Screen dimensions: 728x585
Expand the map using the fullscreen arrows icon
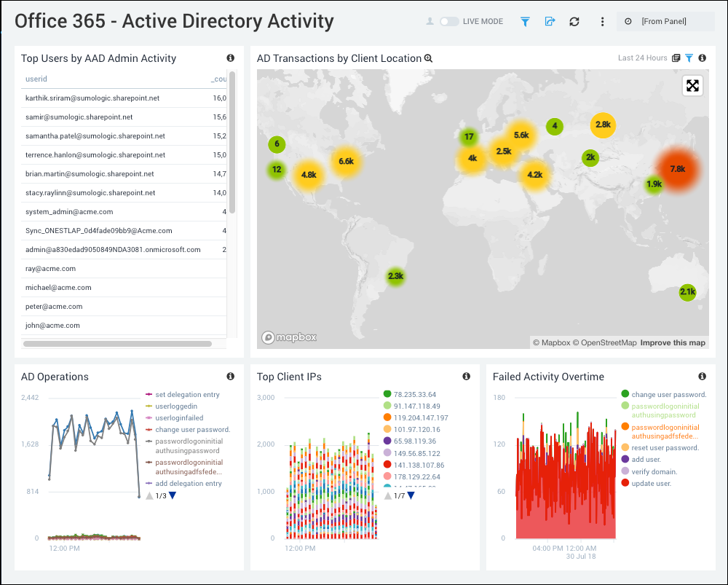(692, 85)
